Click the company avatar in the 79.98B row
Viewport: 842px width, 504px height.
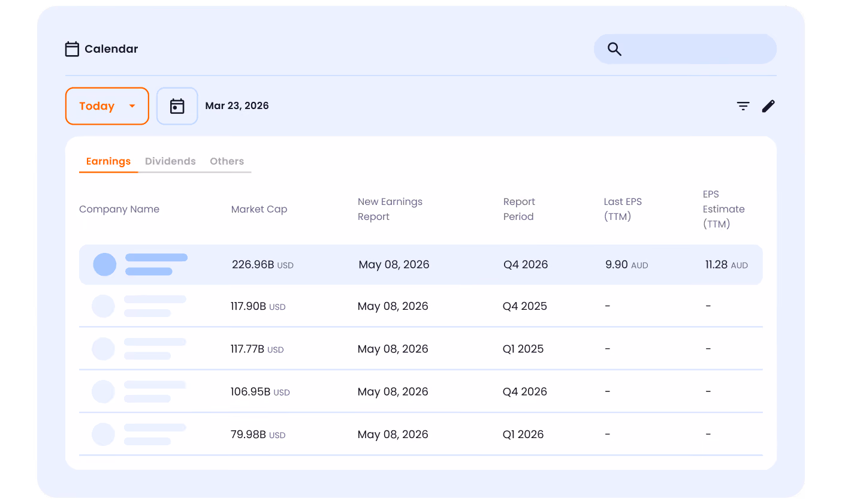(x=103, y=434)
